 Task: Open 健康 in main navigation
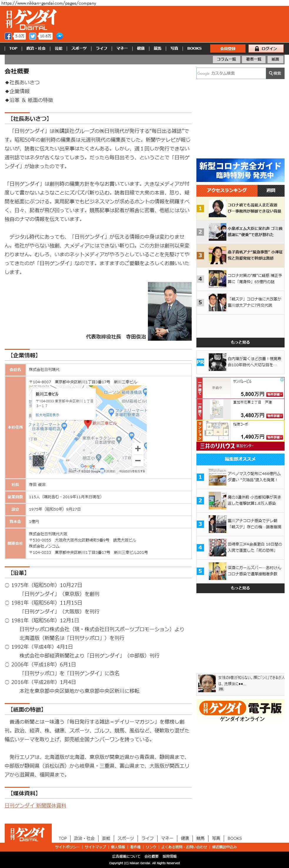(141, 48)
